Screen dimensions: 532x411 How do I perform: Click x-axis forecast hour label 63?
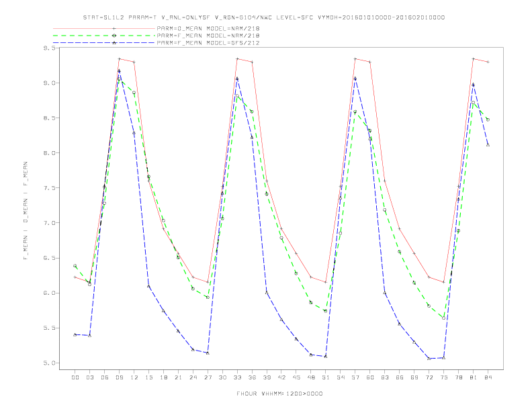pyautogui.click(x=385, y=377)
